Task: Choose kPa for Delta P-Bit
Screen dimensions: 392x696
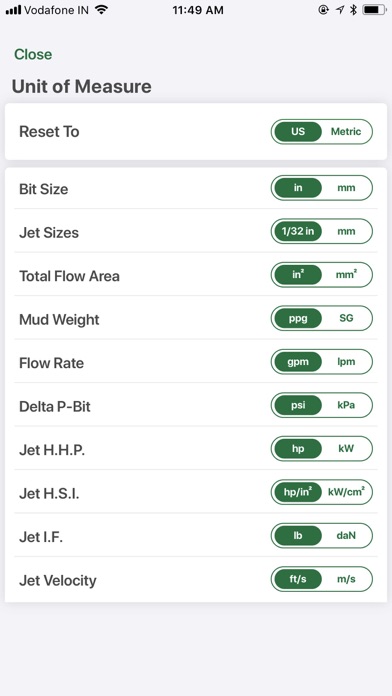Action: [346, 405]
